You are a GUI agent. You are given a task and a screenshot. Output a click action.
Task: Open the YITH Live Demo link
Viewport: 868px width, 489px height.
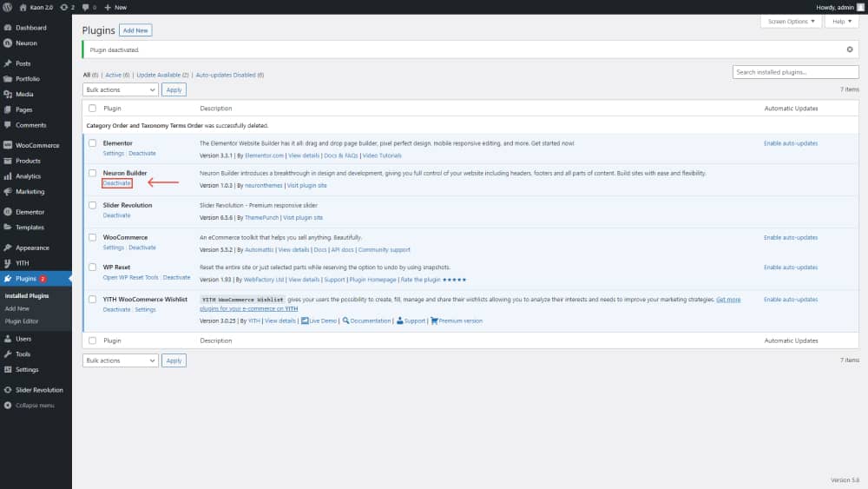[x=319, y=321]
